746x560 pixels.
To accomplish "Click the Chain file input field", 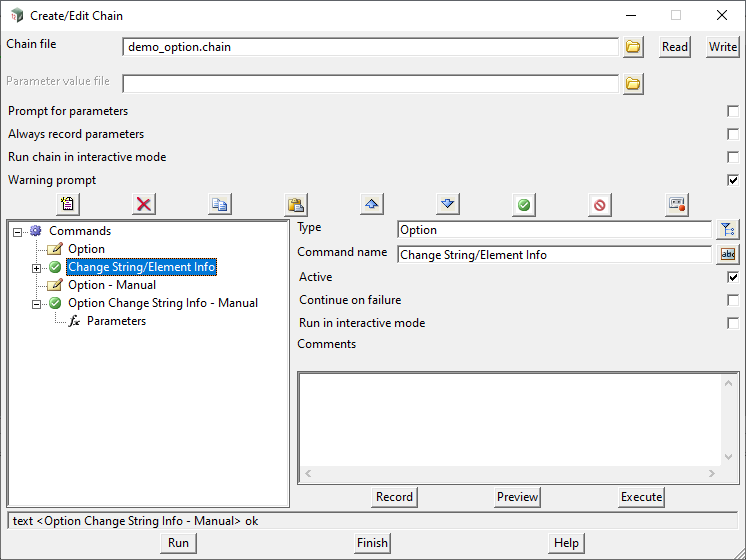I will 370,47.
